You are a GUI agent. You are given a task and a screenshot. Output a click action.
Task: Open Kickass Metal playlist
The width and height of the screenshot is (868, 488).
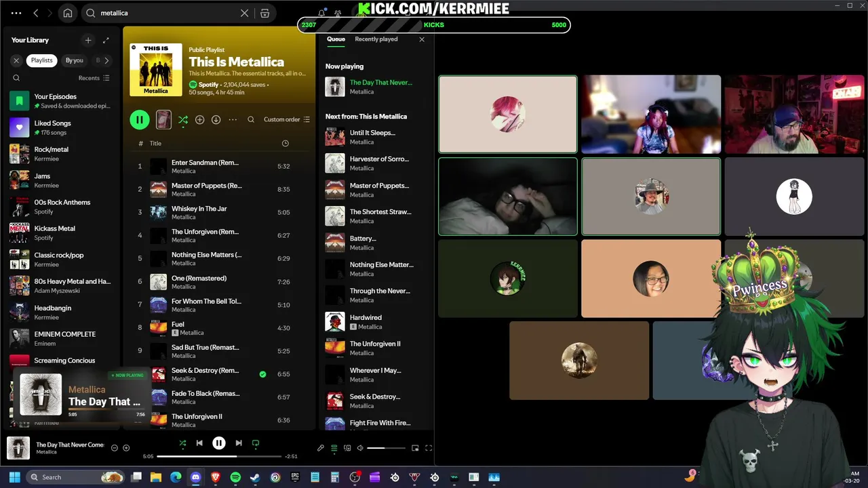[x=61, y=233]
